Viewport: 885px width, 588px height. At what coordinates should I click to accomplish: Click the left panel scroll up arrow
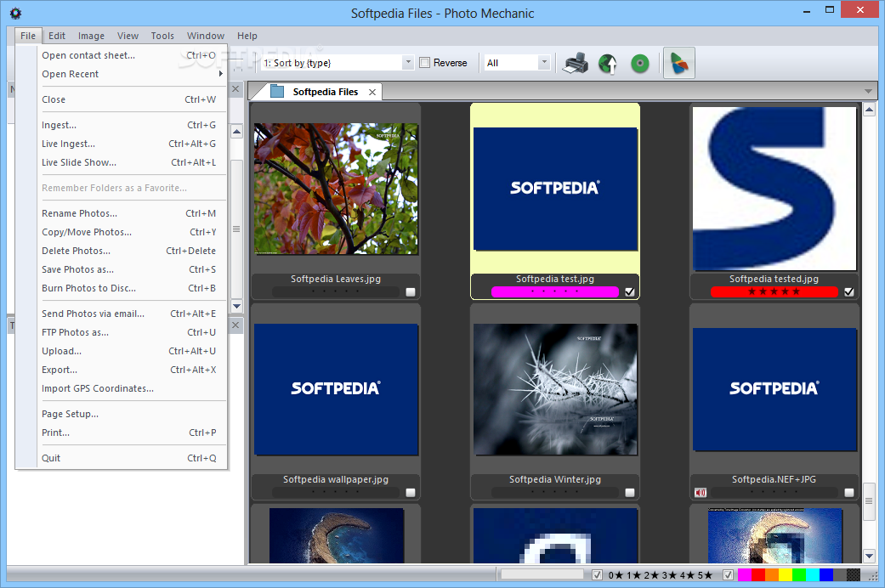coord(236,132)
